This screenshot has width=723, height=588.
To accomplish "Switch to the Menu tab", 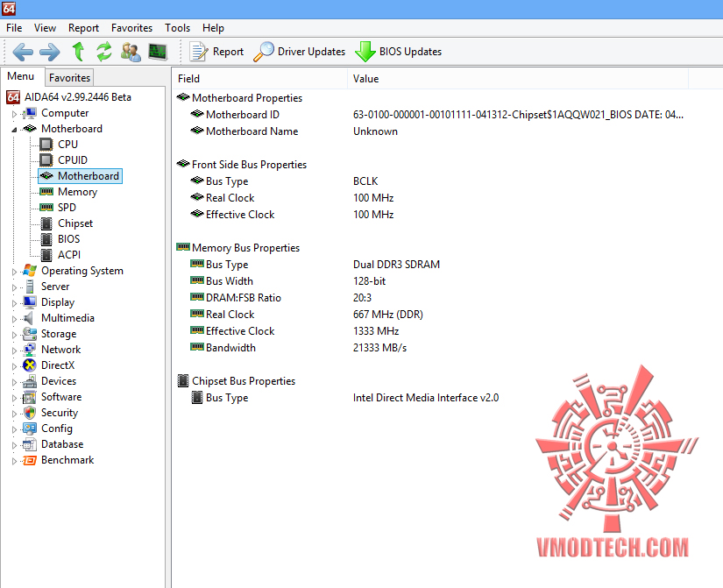I will click(21, 76).
